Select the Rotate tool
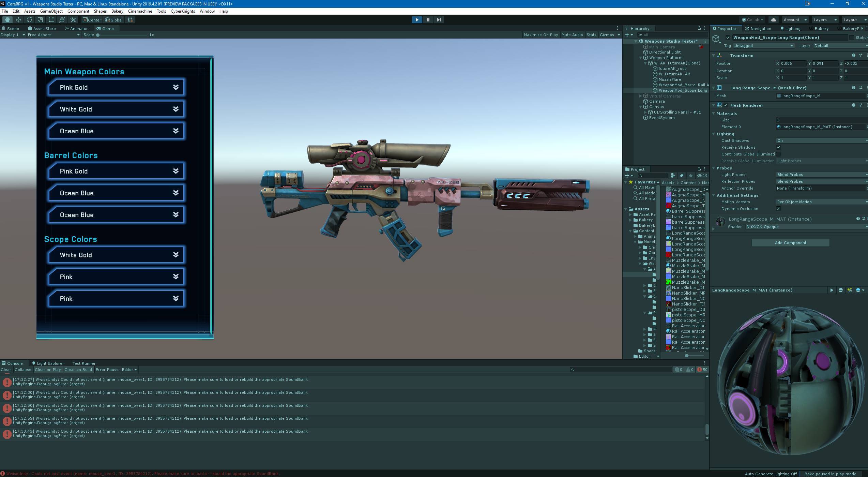This screenshot has width=868, height=477. point(29,20)
